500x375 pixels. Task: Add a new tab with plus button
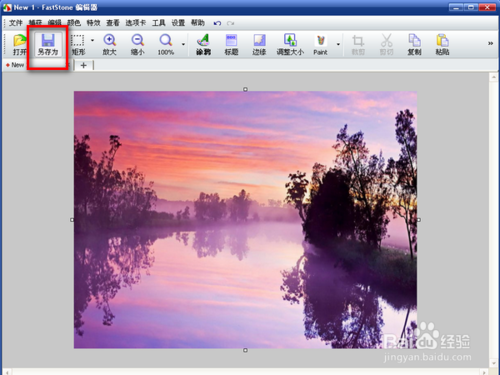[84, 65]
